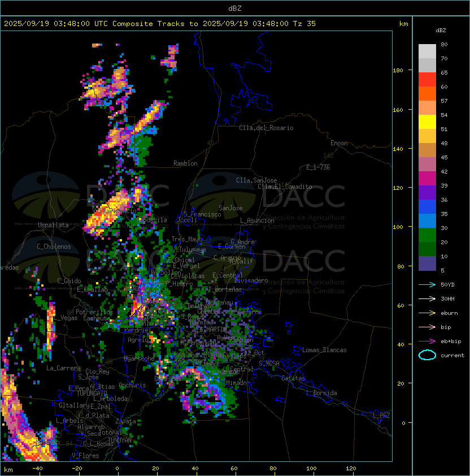This screenshot has height=476, width=470.
Task: Click the Ramblon place label
Action: [185, 163]
